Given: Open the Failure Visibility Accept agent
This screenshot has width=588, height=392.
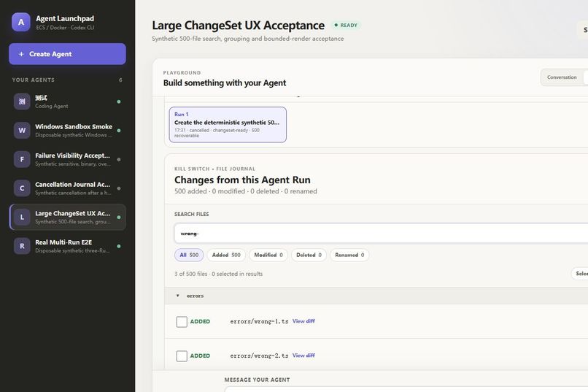Looking at the screenshot, I should [67, 159].
